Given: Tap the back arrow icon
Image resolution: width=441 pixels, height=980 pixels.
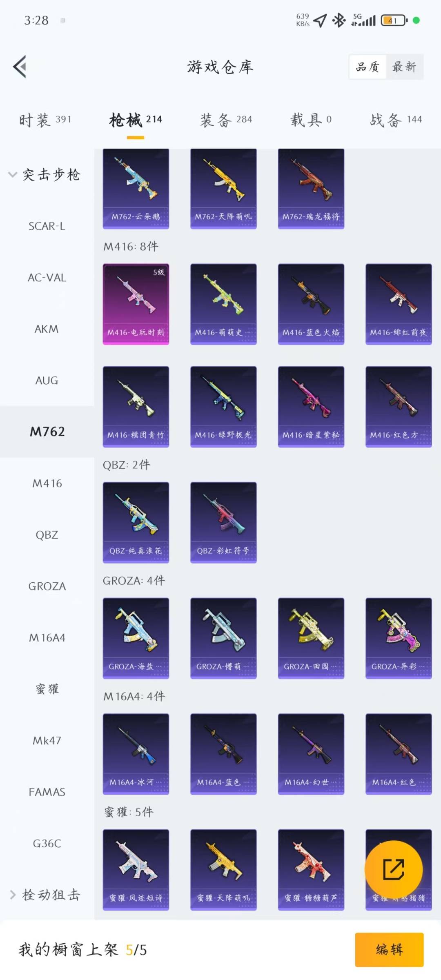Looking at the screenshot, I should pos(20,67).
